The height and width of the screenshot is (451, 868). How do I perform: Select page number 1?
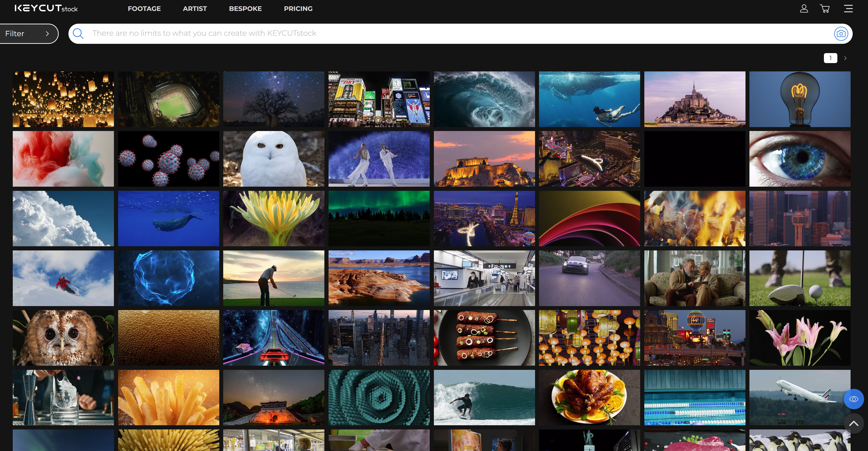[x=830, y=58]
